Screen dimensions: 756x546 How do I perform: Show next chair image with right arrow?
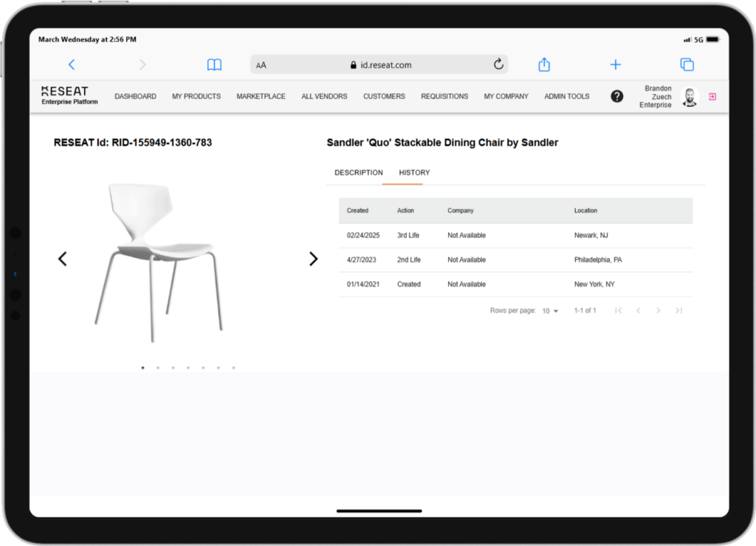(x=313, y=259)
